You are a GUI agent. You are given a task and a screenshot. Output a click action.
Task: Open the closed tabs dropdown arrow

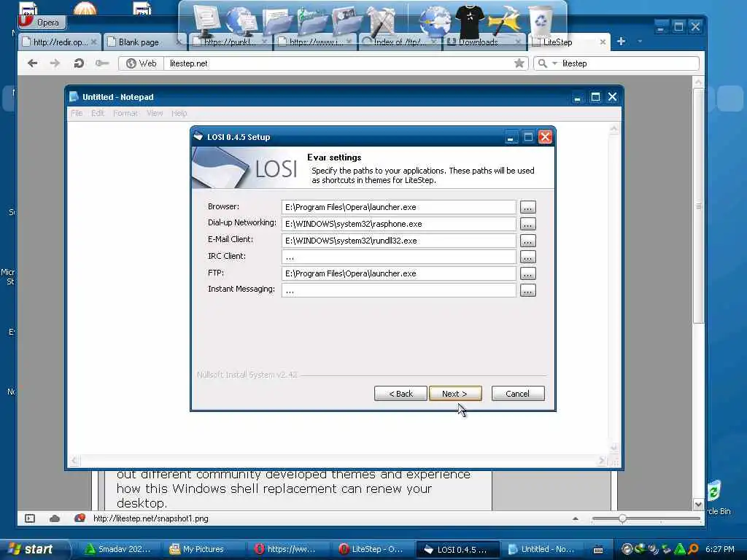point(640,42)
